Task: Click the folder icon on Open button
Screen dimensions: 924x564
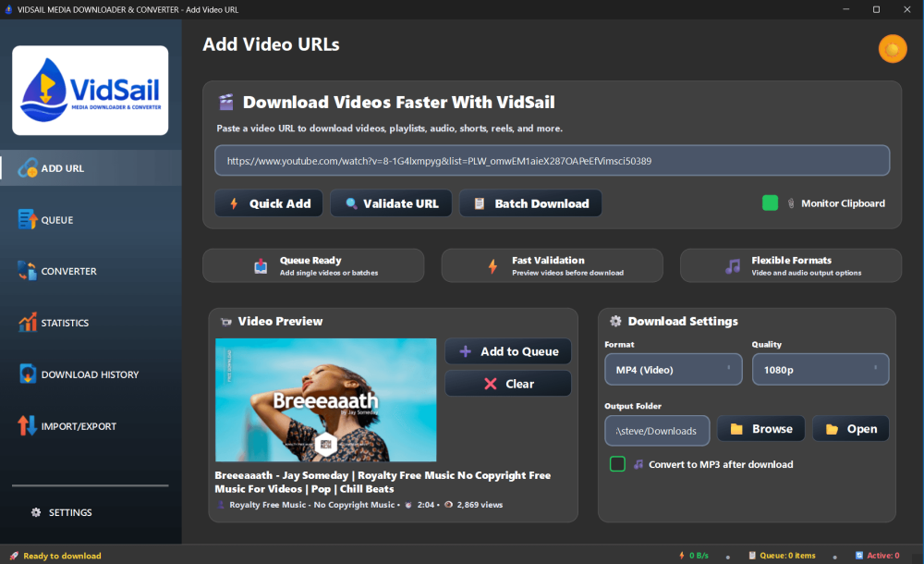Action: coord(833,429)
